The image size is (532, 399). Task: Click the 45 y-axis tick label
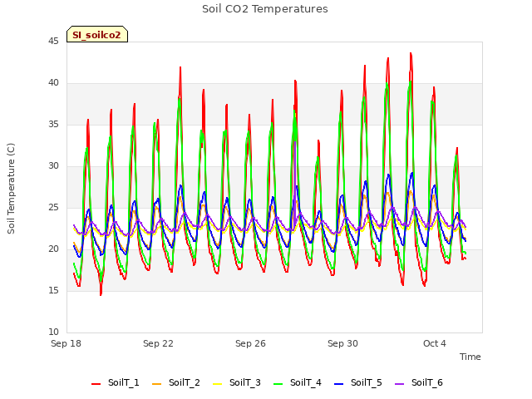[53, 42]
